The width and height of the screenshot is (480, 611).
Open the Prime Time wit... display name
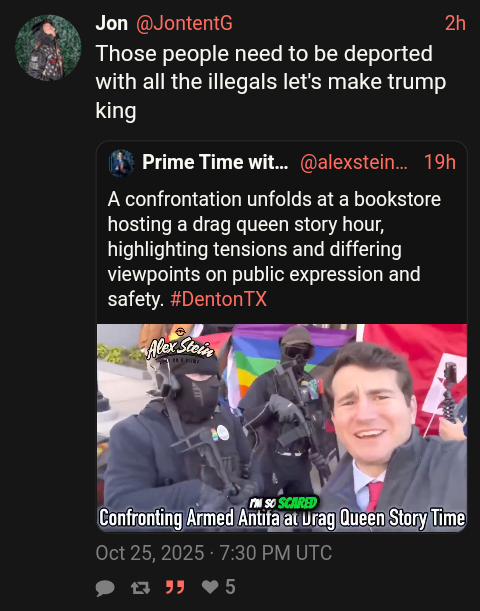coord(215,162)
